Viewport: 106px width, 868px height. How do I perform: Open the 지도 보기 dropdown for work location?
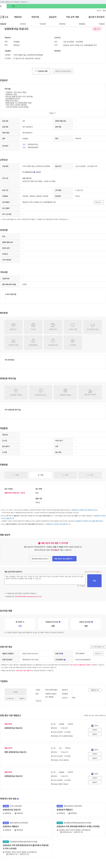(99, 202)
